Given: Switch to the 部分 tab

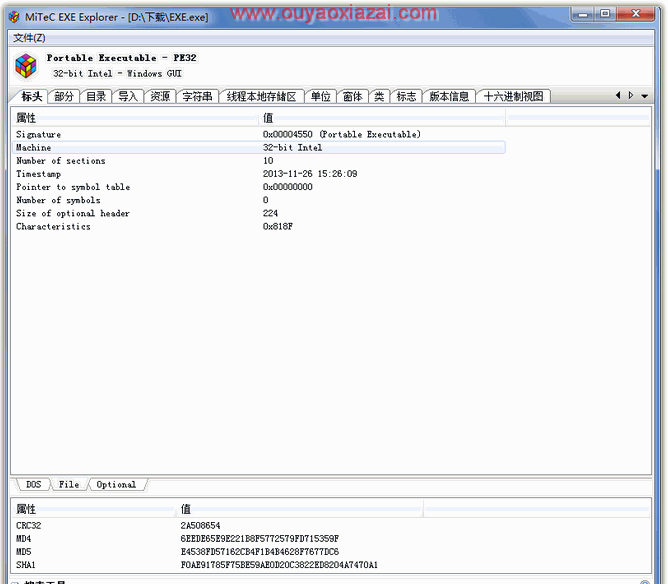Looking at the screenshot, I should coord(64,97).
